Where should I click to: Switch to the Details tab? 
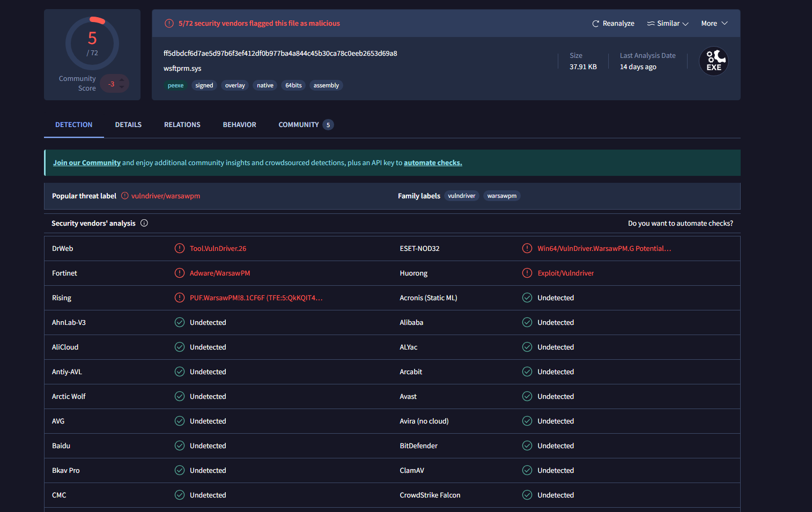click(x=128, y=125)
